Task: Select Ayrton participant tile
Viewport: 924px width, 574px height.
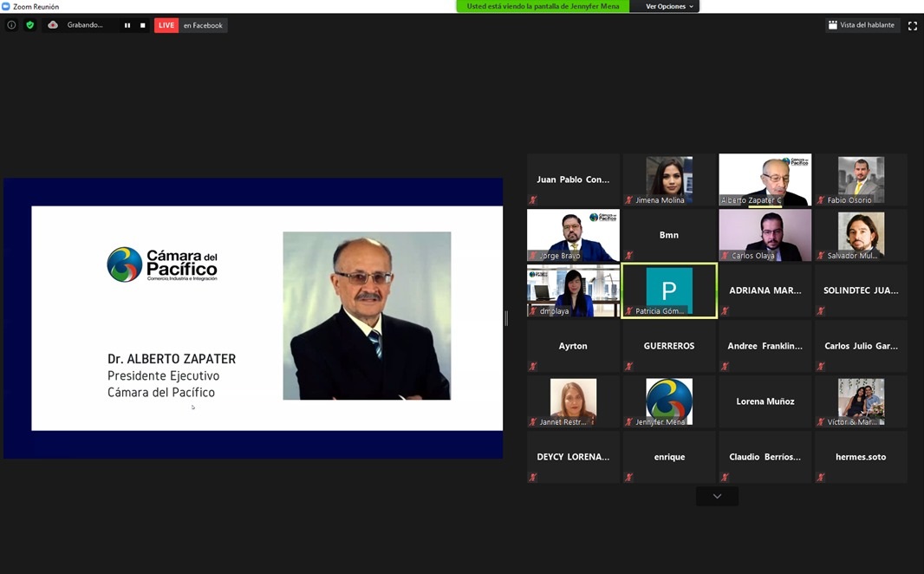Action: [573, 346]
